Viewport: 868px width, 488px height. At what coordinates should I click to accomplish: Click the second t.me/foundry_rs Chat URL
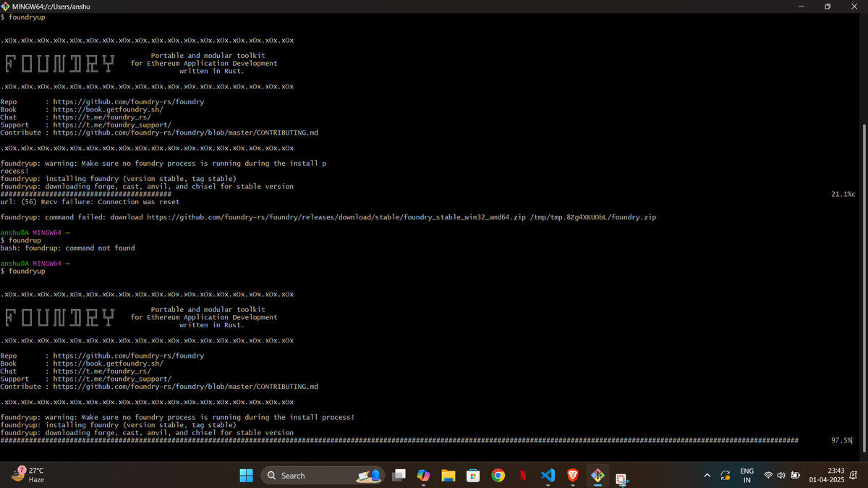pyautogui.click(x=102, y=371)
